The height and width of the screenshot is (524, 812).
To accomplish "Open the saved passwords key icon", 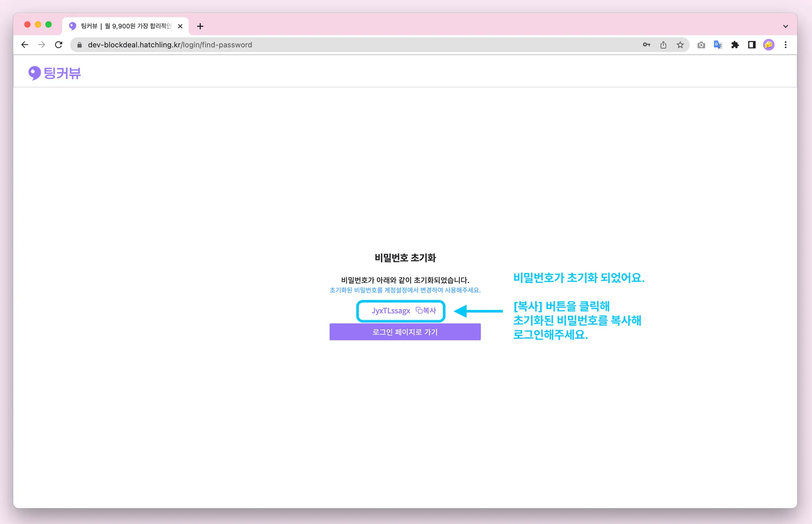I will 646,45.
